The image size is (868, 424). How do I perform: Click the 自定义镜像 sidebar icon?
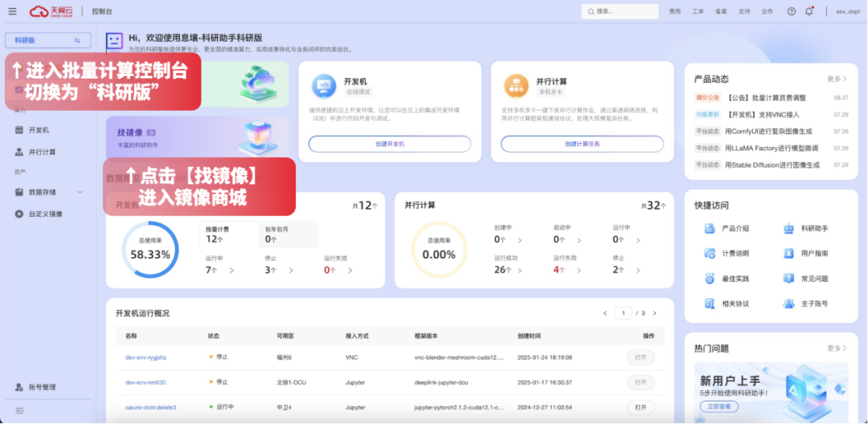[x=18, y=214]
